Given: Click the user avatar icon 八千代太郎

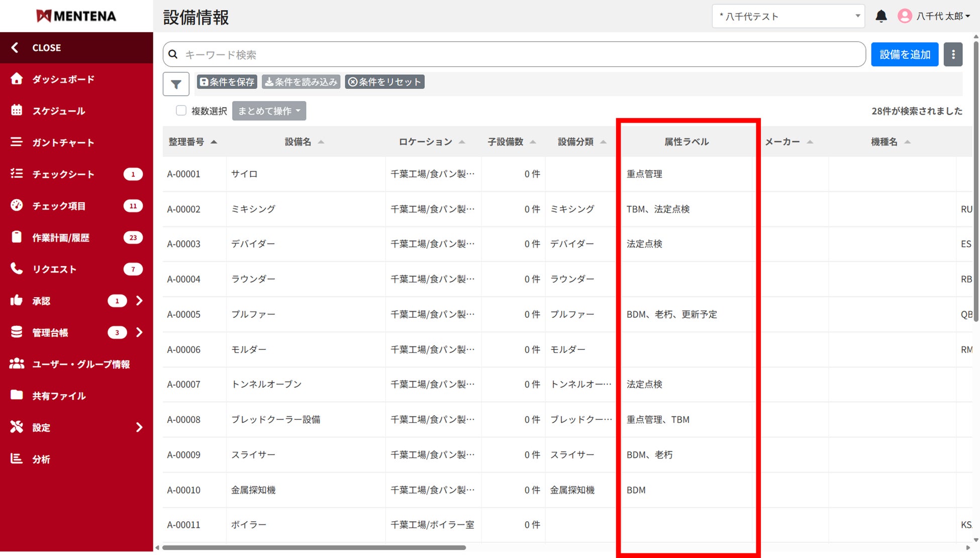Looking at the screenshot, I should click(905, 16).
